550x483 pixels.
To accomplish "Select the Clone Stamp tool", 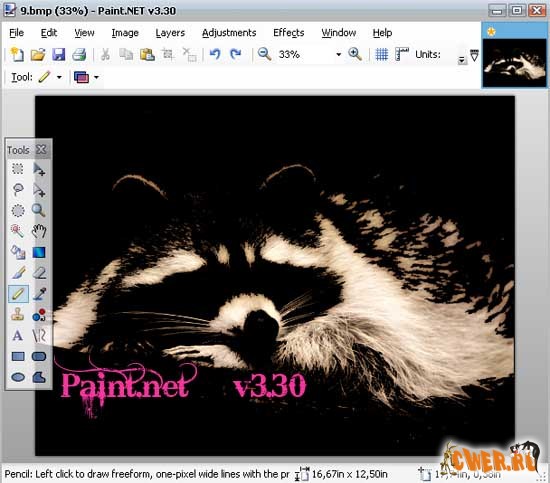I will click(x=18, y=315).
